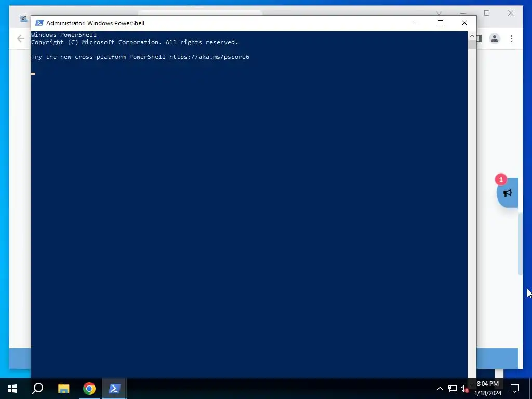Click the Chrome page scrollbar thumb
Image resolution: width=532 pixels, height=399 pixels.
520,244
